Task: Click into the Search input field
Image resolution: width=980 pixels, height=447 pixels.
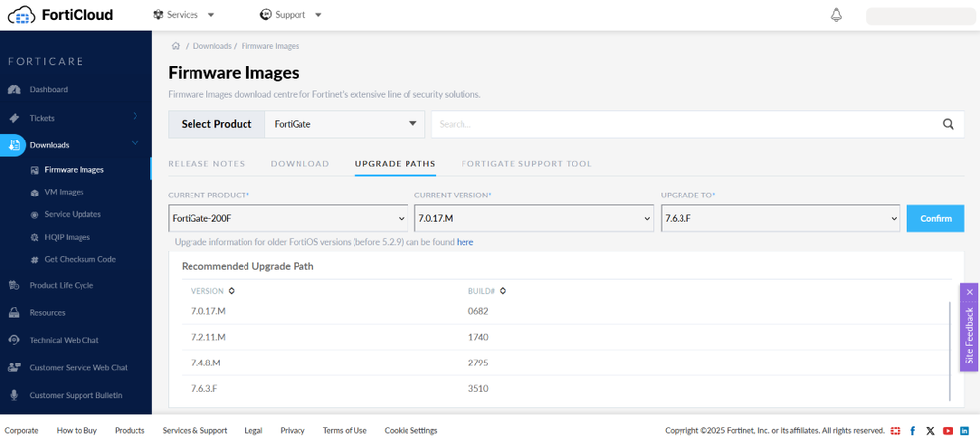Action: pos(682,124)
